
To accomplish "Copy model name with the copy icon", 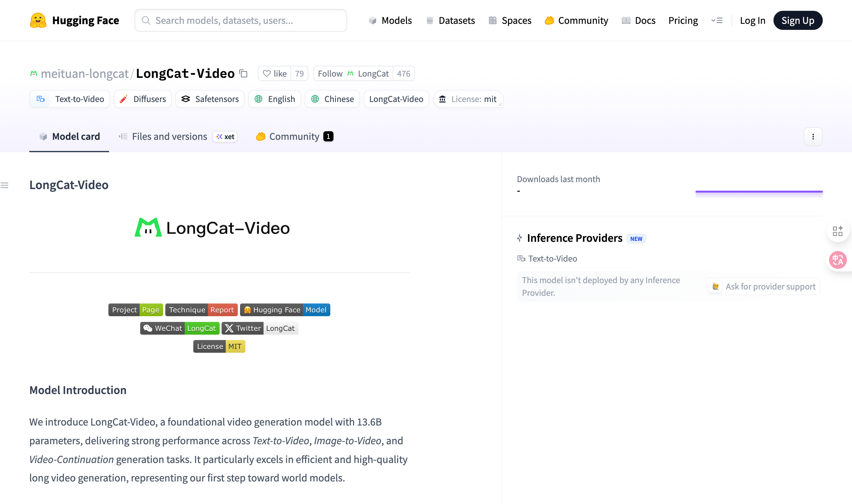I will (243, 73).
